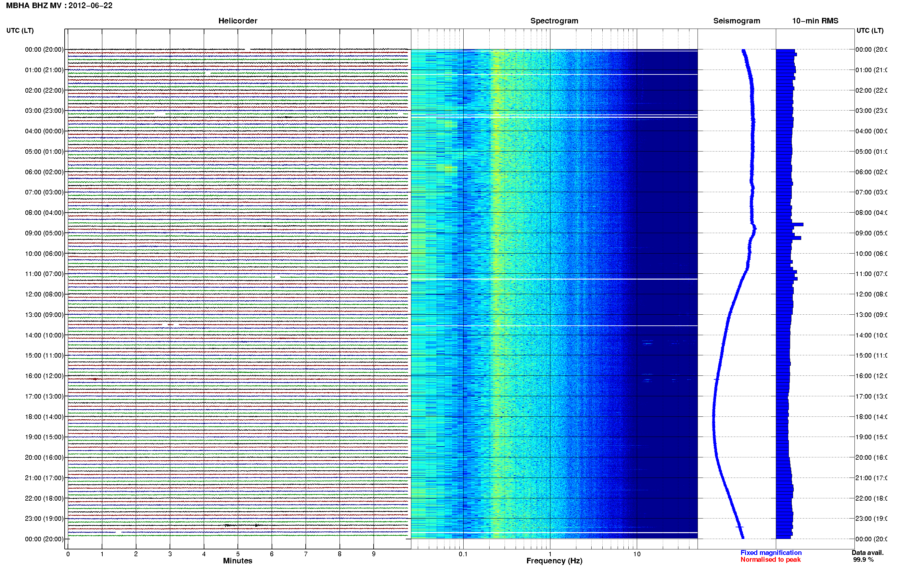Click Helicorder time label 05:00 (01:00)
924x578 pixels.
[x=44, y=151]
